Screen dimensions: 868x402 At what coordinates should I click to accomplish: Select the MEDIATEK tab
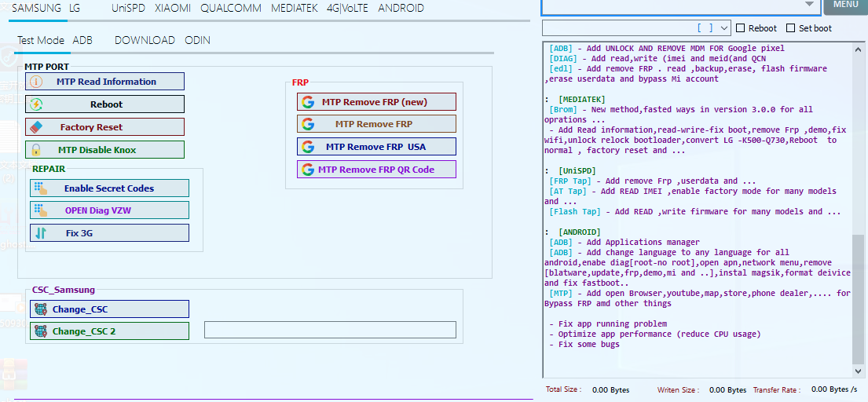(294, 9)
